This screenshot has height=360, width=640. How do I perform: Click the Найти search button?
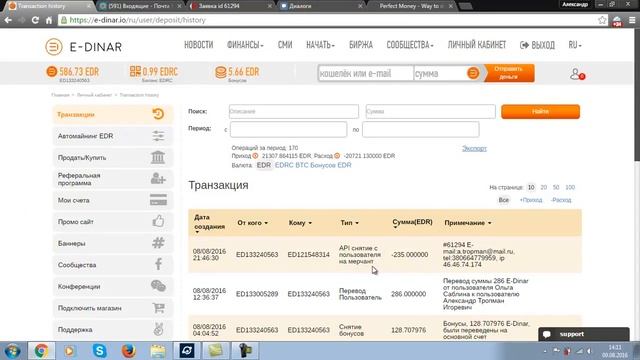point(540,111)
